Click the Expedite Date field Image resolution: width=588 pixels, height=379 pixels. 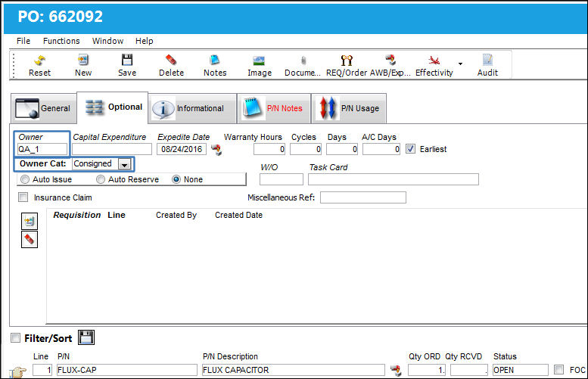pos(182,149)
